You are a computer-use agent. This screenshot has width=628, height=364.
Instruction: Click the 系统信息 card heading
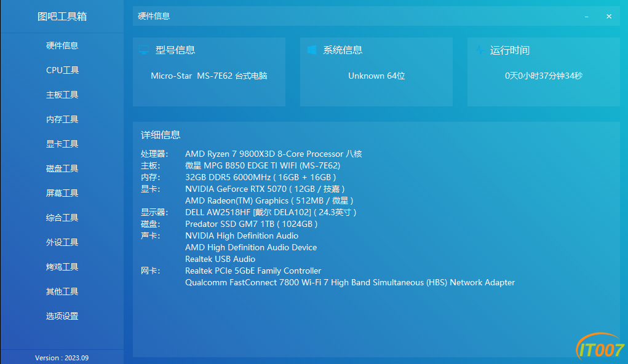[x=343, y=50]
